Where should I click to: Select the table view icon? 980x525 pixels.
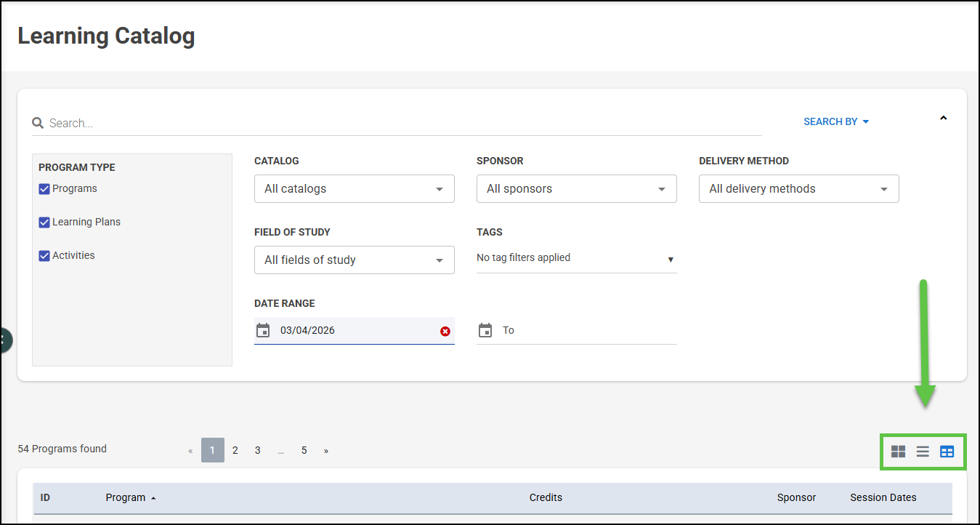coord(947,452)
